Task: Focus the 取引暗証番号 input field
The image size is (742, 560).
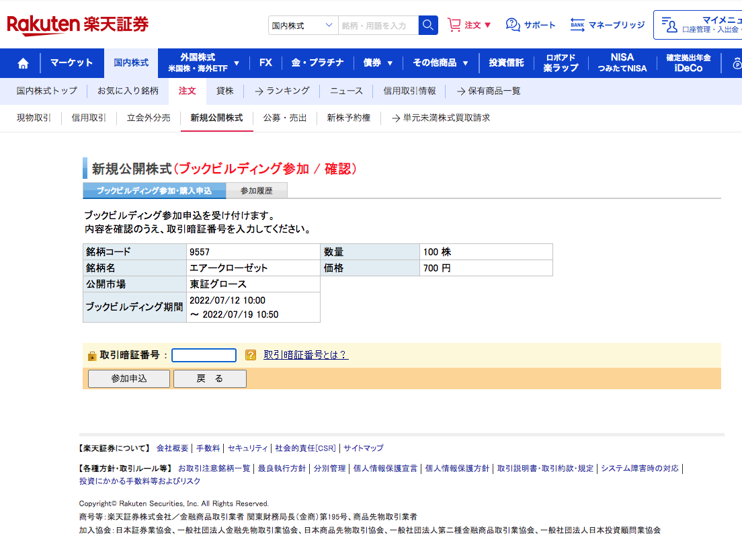Action: click(x=204, y=355)
